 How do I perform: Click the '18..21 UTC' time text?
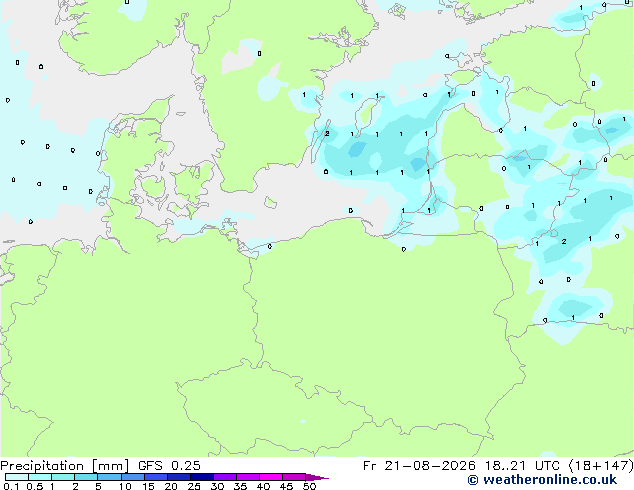point(522,466)
